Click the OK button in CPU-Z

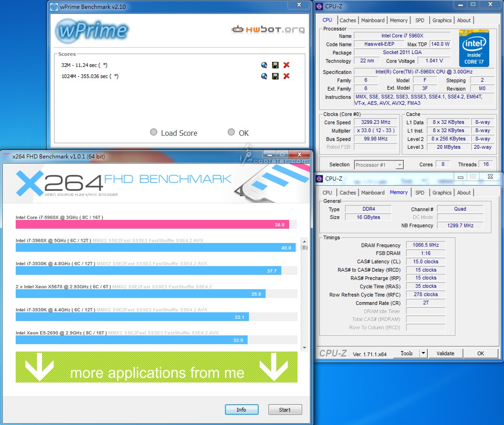[480, 353]
